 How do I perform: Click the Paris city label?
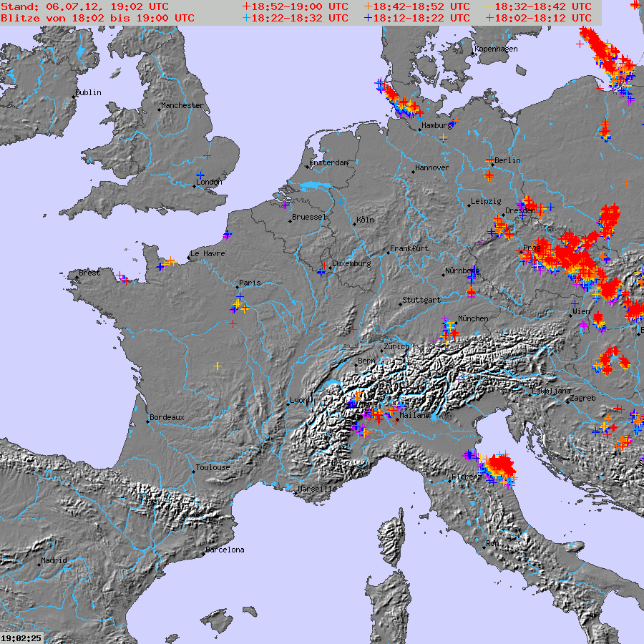click(250, 283)
